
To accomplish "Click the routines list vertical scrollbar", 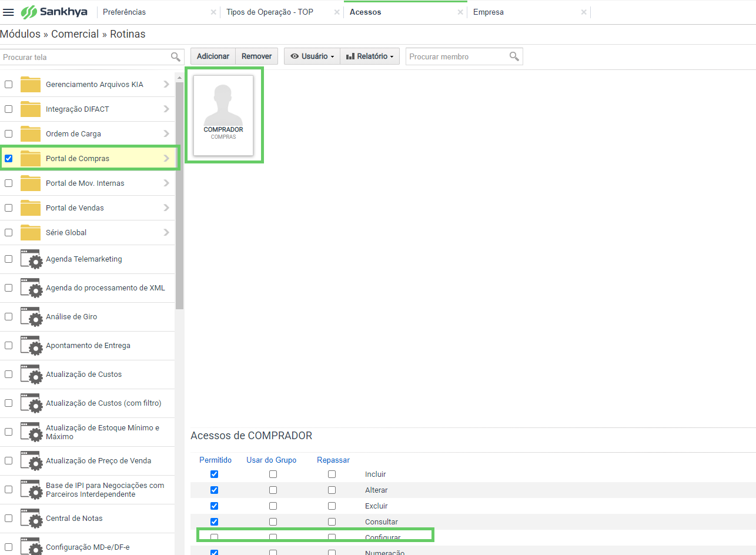I will click(x=179, y=194).
